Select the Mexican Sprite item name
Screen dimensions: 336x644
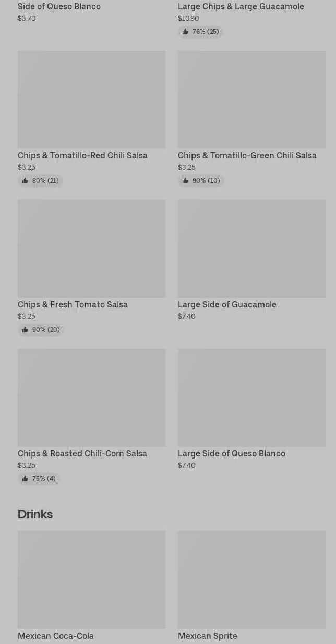coord(207,636)
